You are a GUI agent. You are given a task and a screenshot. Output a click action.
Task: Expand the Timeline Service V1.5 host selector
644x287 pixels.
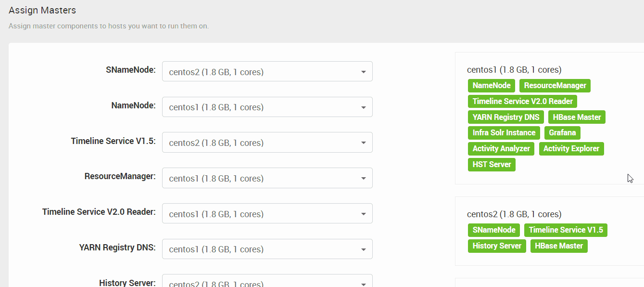click(x=267, y=143)
